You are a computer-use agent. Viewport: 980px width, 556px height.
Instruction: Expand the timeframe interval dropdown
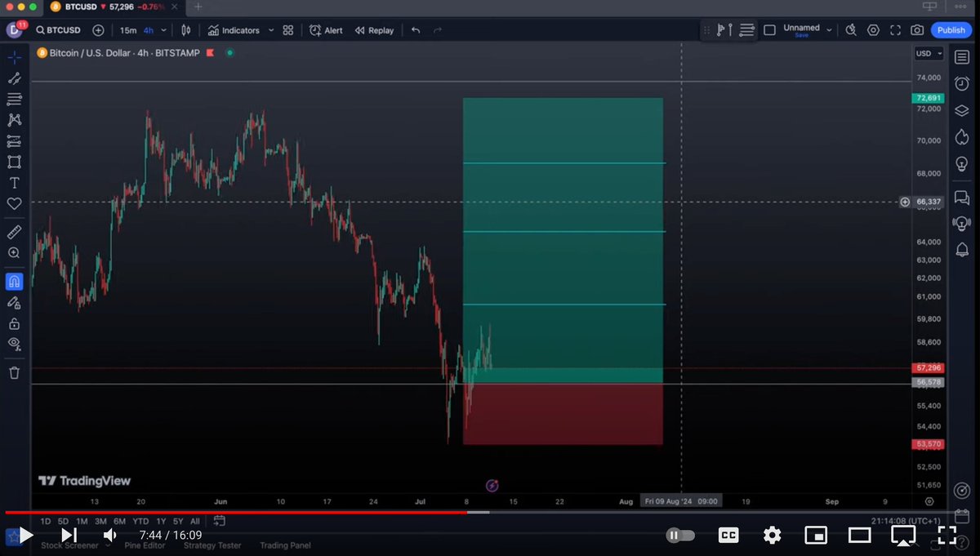164,30
